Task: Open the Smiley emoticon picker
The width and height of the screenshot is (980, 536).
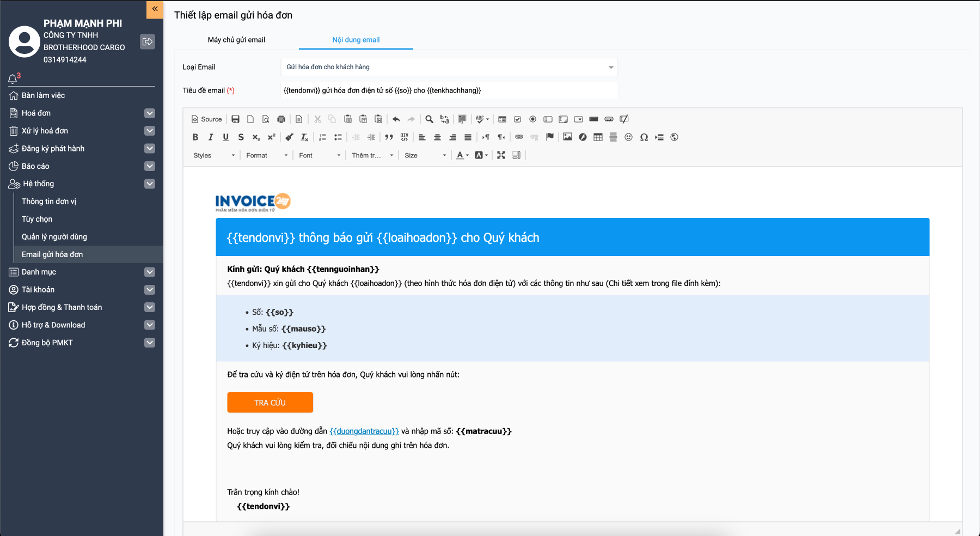Action: [x=628, y=137]
